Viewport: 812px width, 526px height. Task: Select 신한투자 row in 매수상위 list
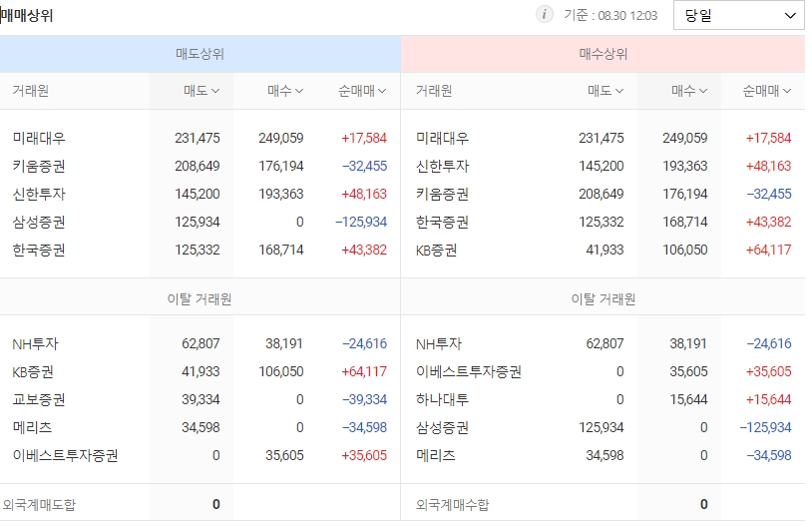point(603,166)
